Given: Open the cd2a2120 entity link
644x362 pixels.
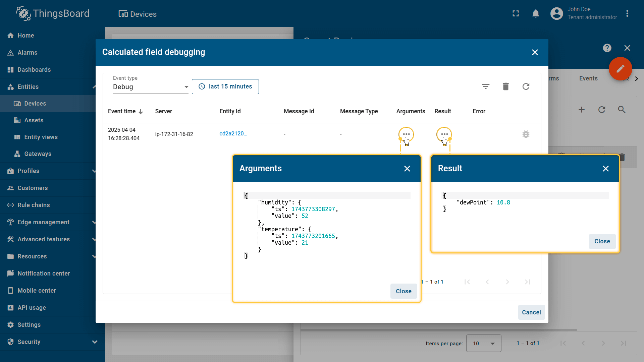Looking at the screenshot, I should (233, 133).
